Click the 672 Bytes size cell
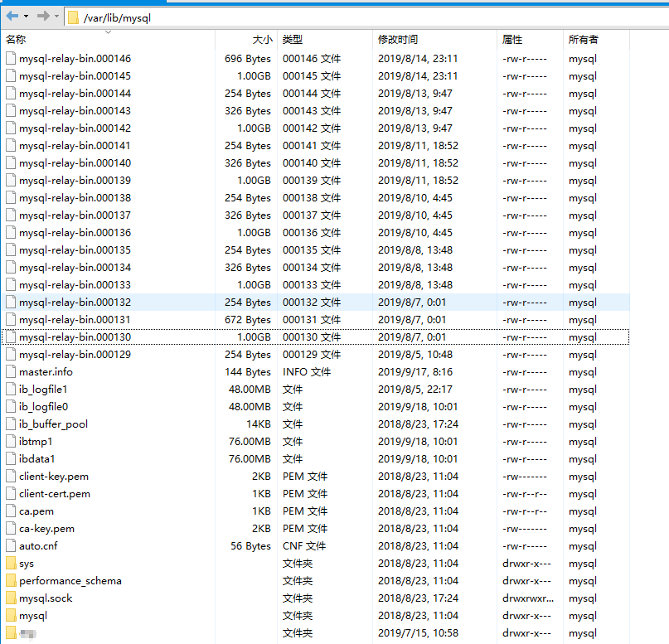669x644 pixels. pyautogui.click(x=248, y=320)
